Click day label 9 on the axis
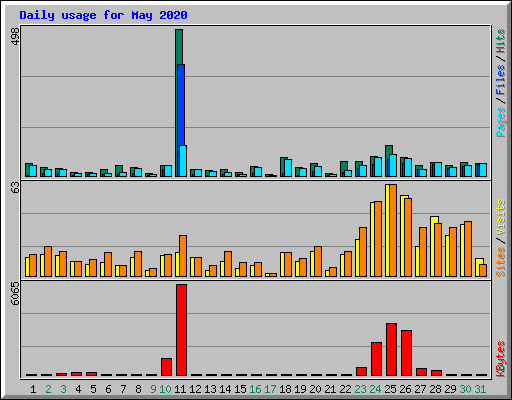This screenshot has width=512, height=400. (153, 389)
